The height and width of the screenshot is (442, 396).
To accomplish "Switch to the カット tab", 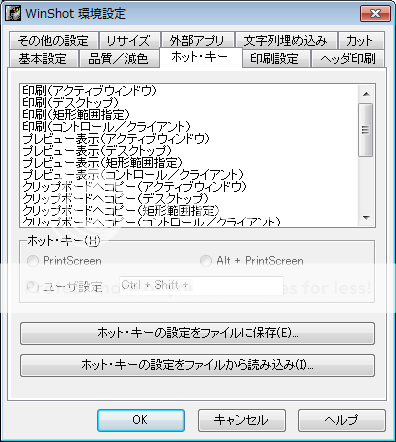I will [361, 41].
